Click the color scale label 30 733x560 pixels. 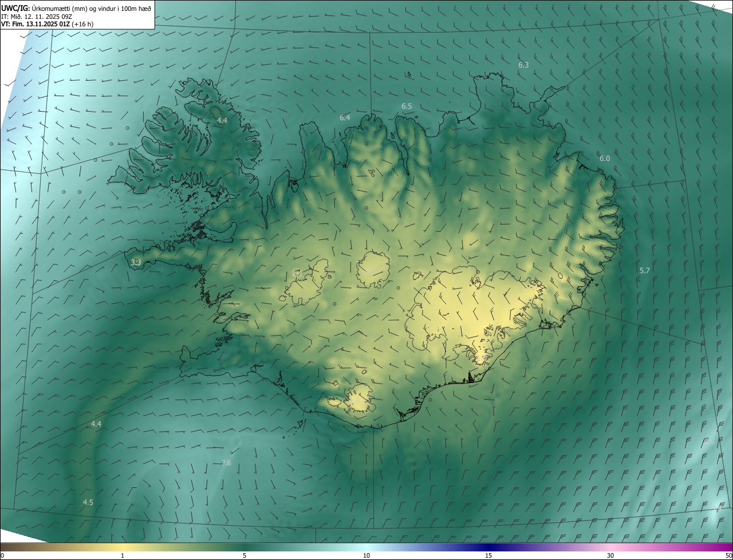click(x=610, y=555)
